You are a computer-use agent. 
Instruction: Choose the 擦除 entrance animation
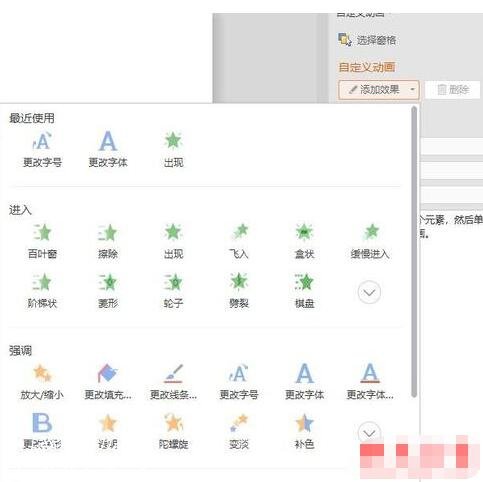(x=108, y=241)
